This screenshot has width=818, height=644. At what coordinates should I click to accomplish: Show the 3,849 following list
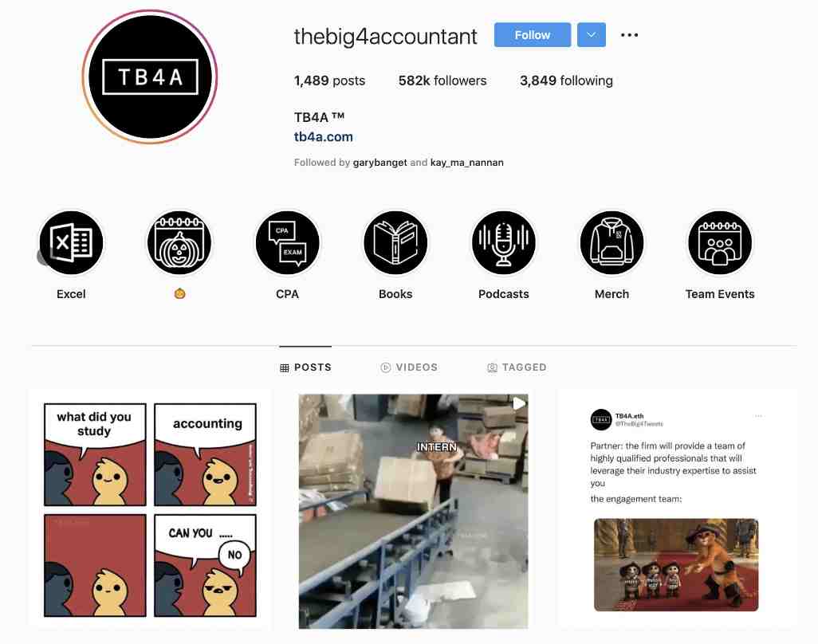click(566, 80)
